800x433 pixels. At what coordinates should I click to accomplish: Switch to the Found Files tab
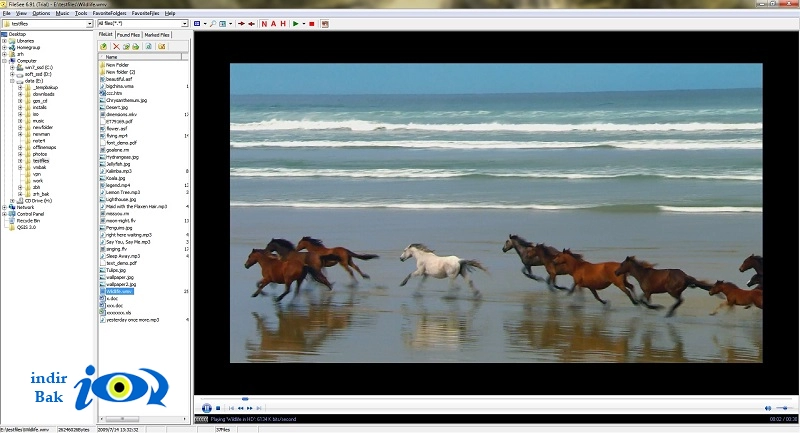pos(128,35)
